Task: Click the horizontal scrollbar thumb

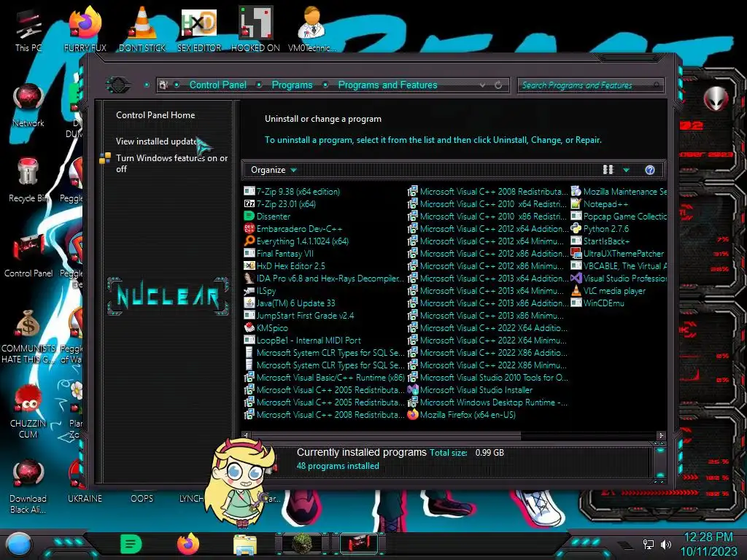Action: 386,435
